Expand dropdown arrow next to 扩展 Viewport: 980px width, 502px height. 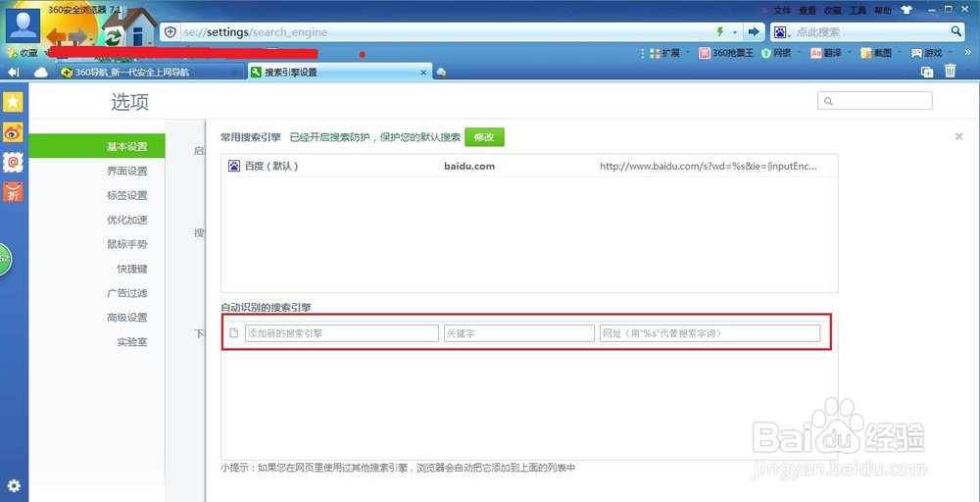(x=688, y=53)
